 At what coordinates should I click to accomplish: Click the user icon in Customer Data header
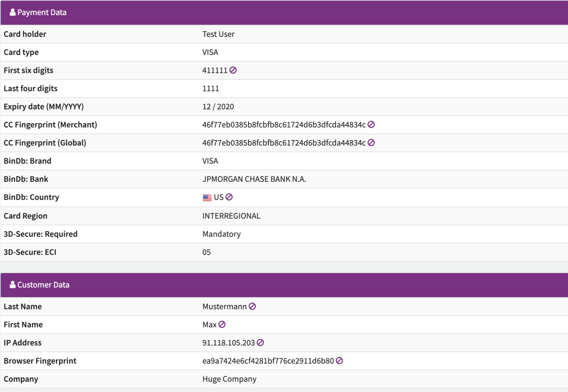pyautogui.click(x=12, y=285)
